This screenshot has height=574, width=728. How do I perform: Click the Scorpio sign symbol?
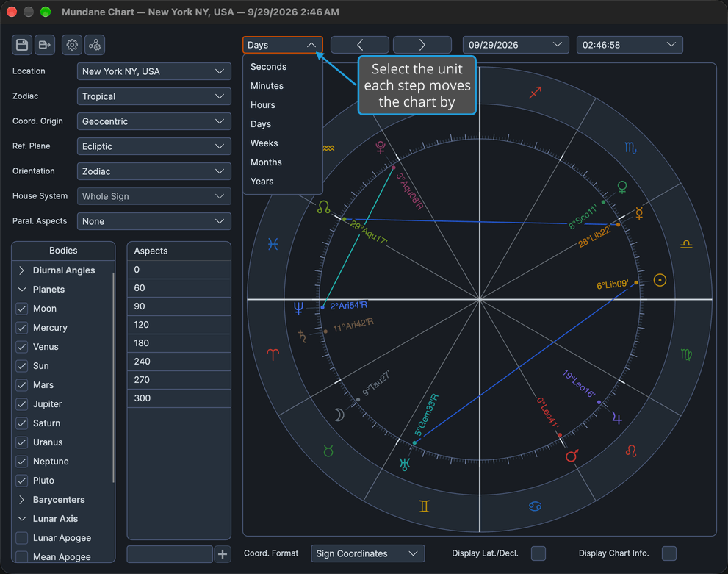[630, 148]
